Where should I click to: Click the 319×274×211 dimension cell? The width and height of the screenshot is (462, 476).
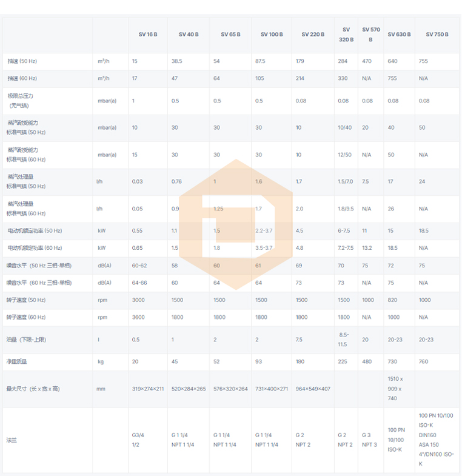(148, 389)
